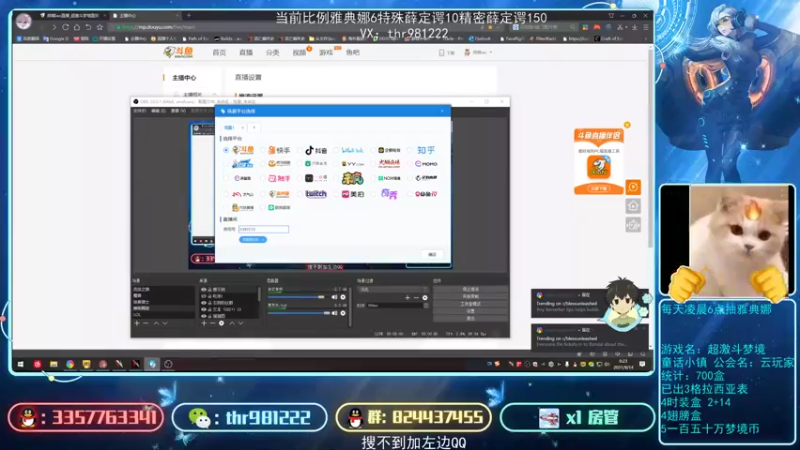Toggle visibility eye of first OBS source
800x450 pixels.
coord(204,289)
